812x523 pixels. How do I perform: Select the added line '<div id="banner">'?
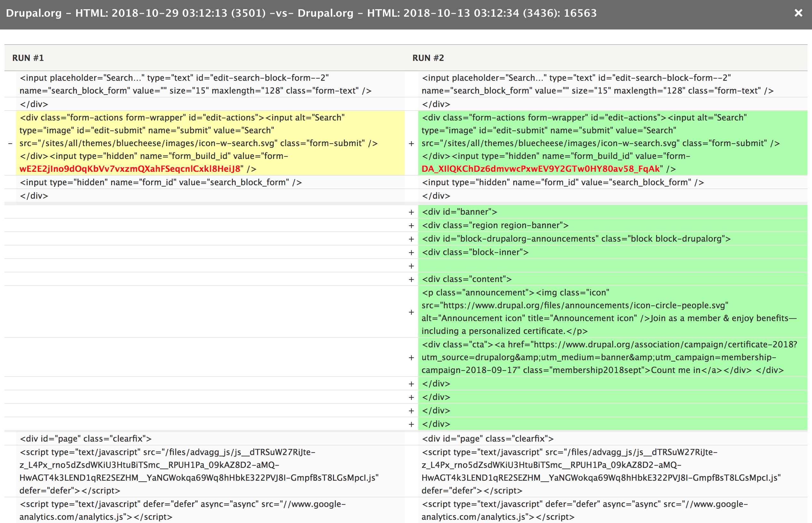pyautogui.click(x=613, y=212)
